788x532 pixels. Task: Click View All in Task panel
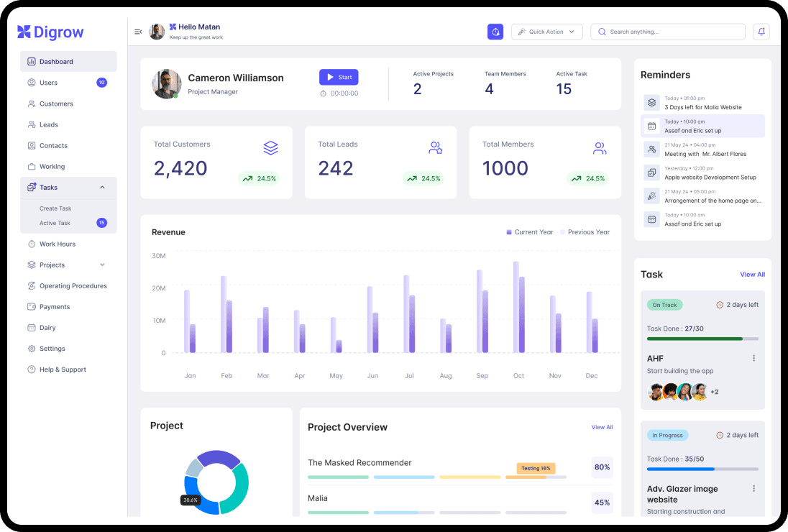[752, 275]
